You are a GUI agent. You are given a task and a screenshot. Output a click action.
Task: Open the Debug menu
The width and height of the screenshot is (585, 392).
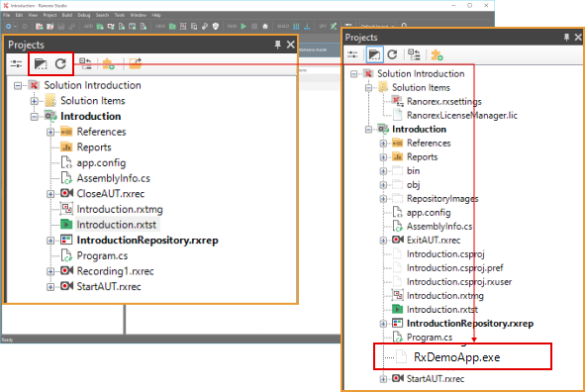[x=84, y=15]
